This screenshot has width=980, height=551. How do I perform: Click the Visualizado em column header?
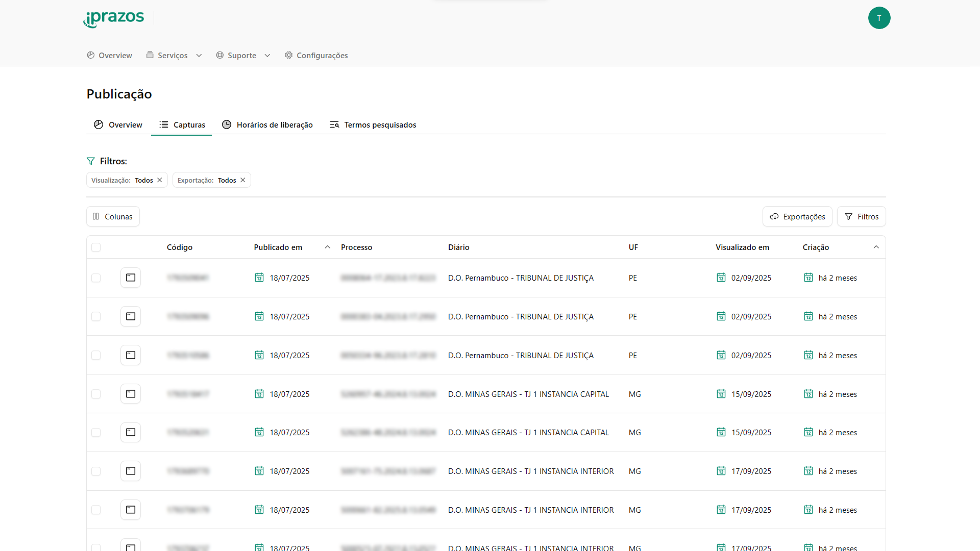[742, 247]
